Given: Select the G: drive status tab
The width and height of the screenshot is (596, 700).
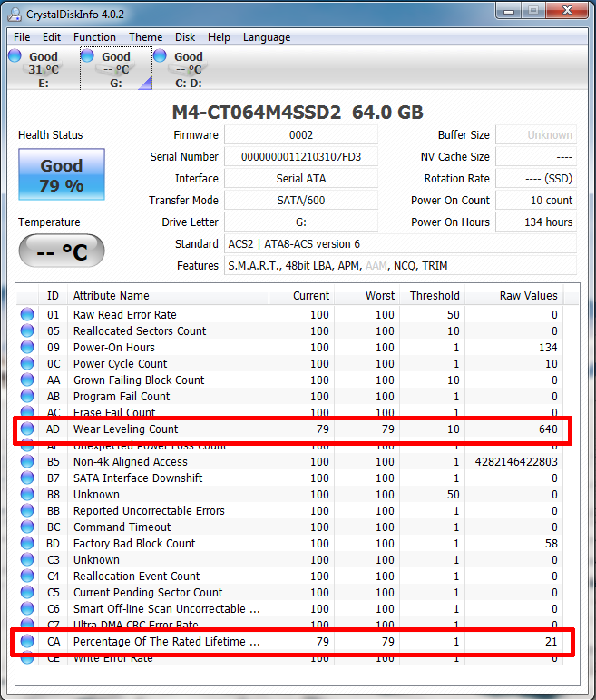Looking at the screenshot, I should tap(116, 68).
